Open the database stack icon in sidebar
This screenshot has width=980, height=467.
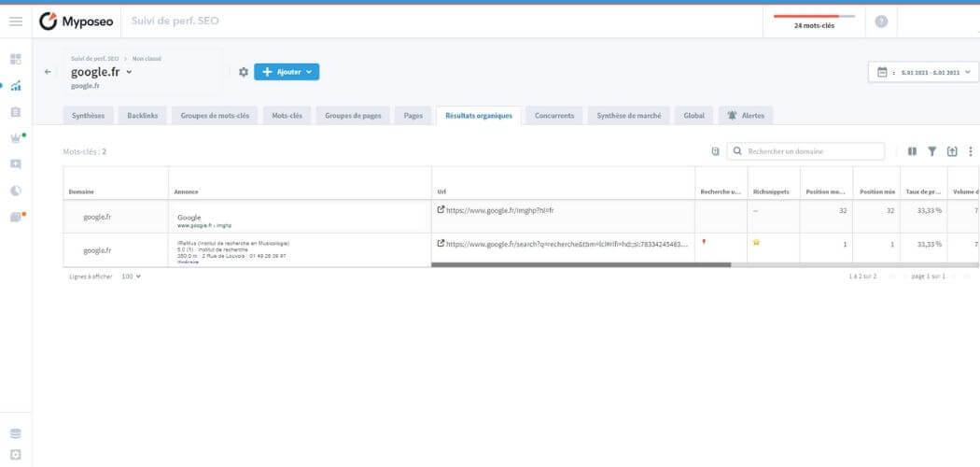click(x=16, y=433)
